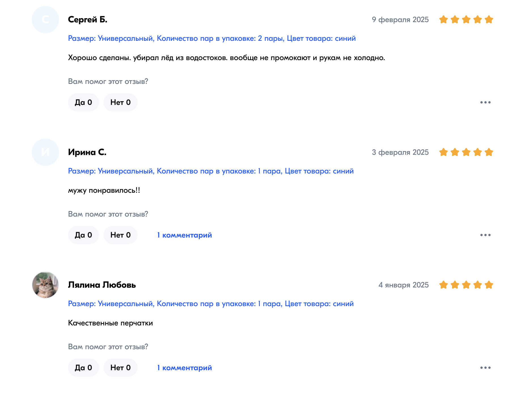Expand the 1 комментарий under Лялина Любовь's review

184,368
